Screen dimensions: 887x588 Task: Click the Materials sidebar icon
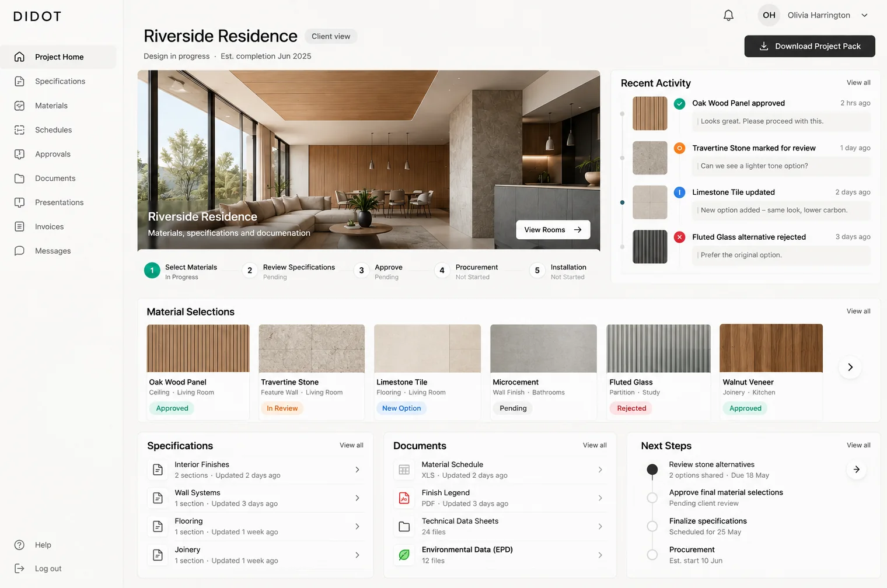pos(19,106)
